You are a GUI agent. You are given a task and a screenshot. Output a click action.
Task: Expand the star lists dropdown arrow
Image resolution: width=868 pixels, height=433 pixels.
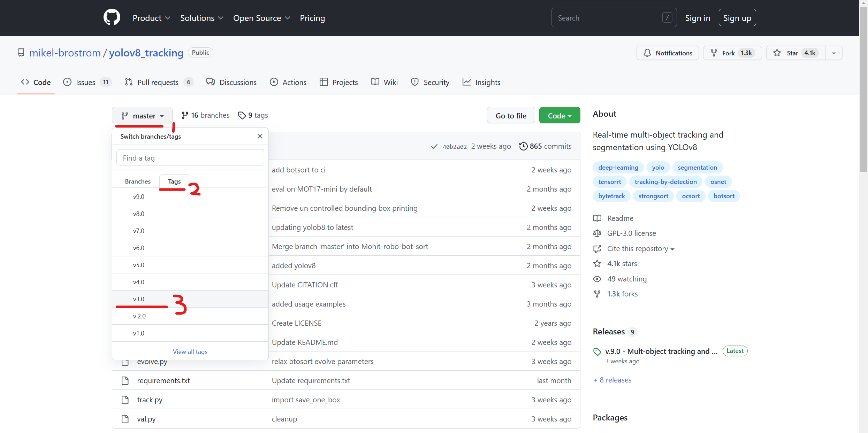pyautogui.click(x=833, y=53)
